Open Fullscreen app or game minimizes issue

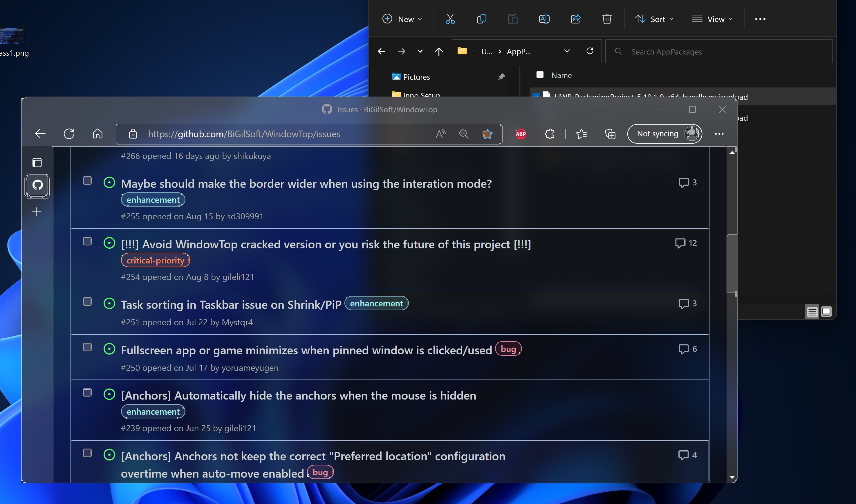[306, 350]
